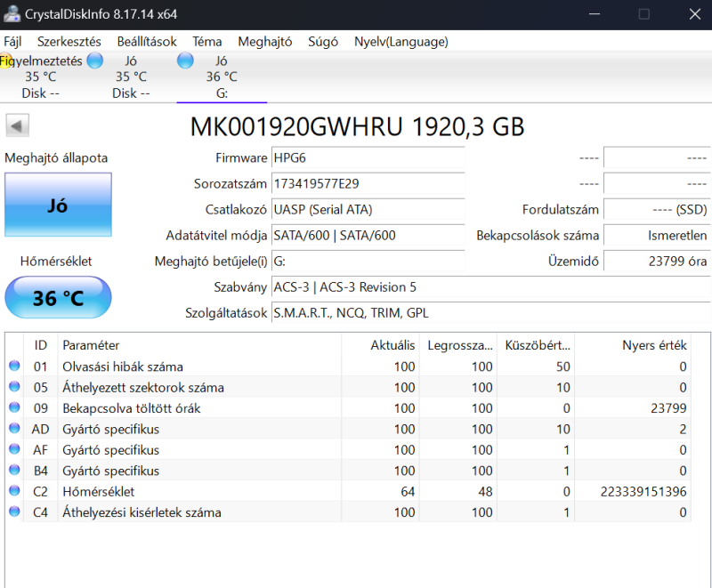Click the Szolgáltatások field S.M.A.R.T., NCQ, TRIM, GPL
Viewport: 712px width, 588px height.
pos(491,313)
